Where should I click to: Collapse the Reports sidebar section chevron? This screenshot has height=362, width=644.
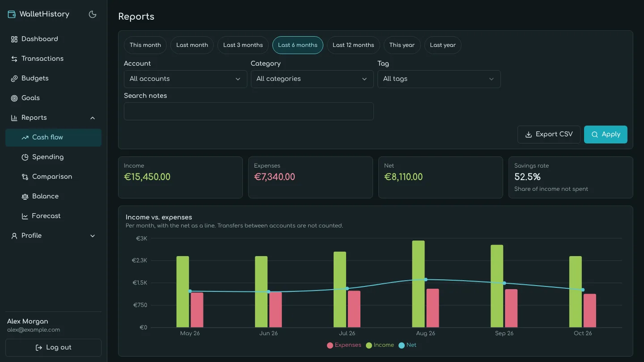93,118
